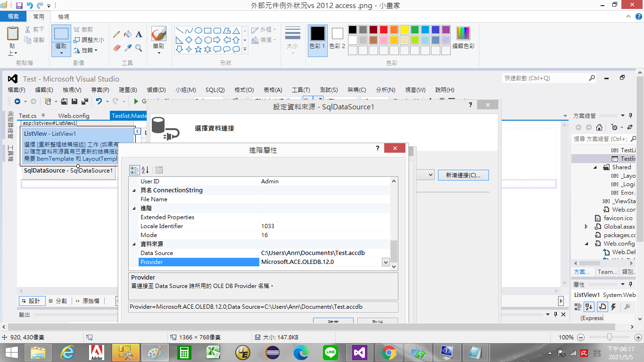This screenshot has width=644, height=362.
Task: Select the Fill with color tool
Action: 129,34
